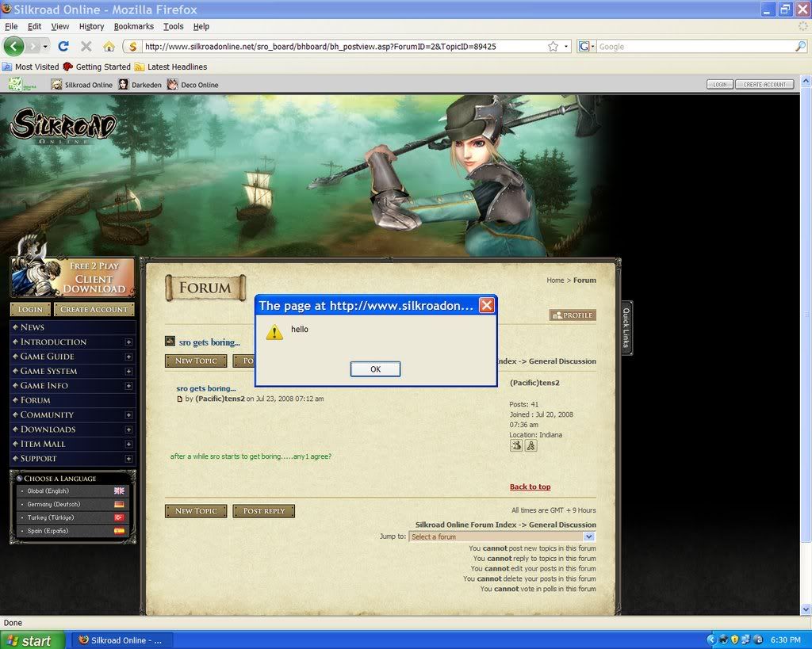The width and height of the screenshot is (812, 649).
Task: Reload the page with the Refresh icon
Action: 63,47
